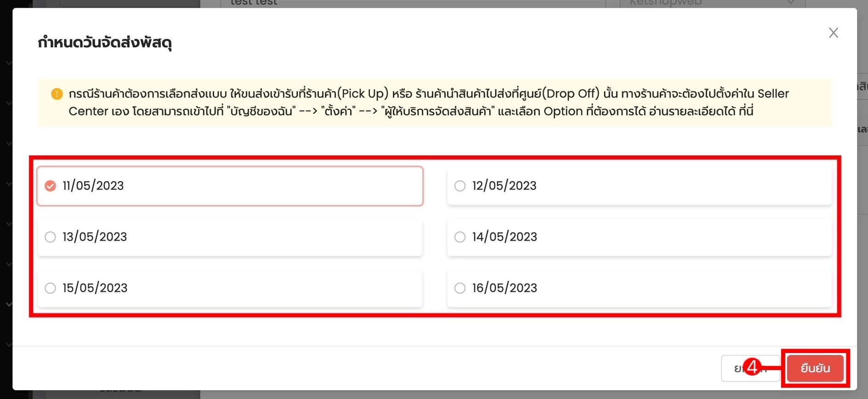Close the shipment date dialog with X

point(833,33)
